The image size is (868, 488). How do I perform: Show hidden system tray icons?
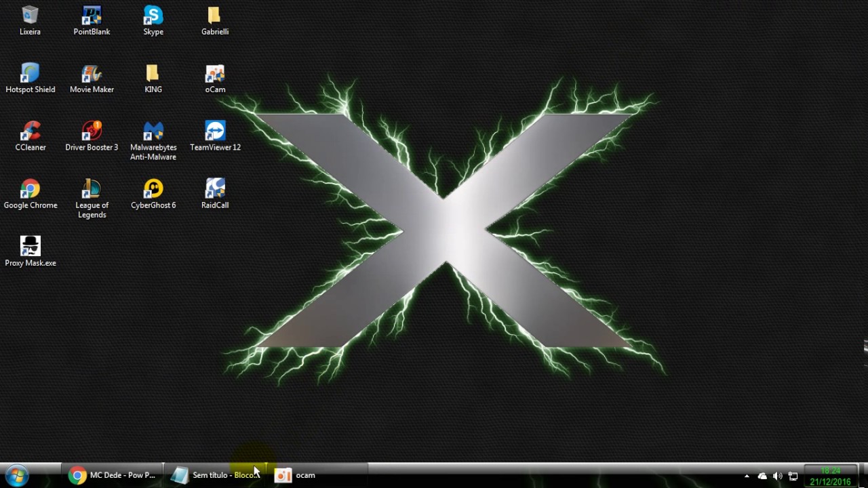pyautogui.click(x=747, y=476)
